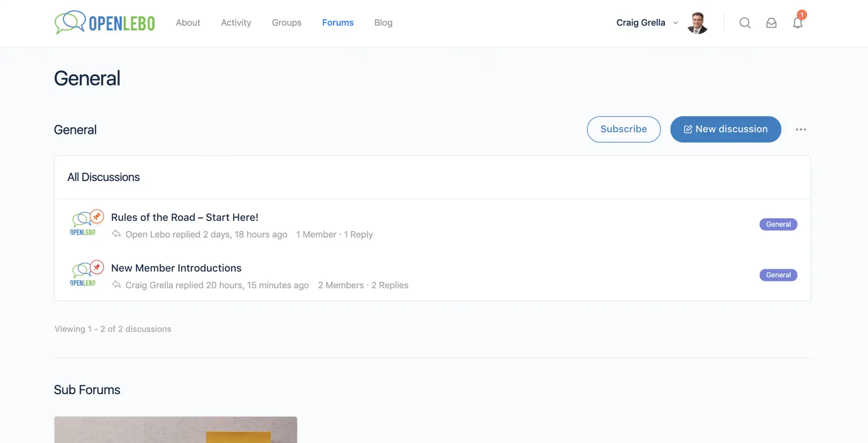Open the Groups menu item
Viewport: 868px width, 443px height.
(x=286, y=22)
